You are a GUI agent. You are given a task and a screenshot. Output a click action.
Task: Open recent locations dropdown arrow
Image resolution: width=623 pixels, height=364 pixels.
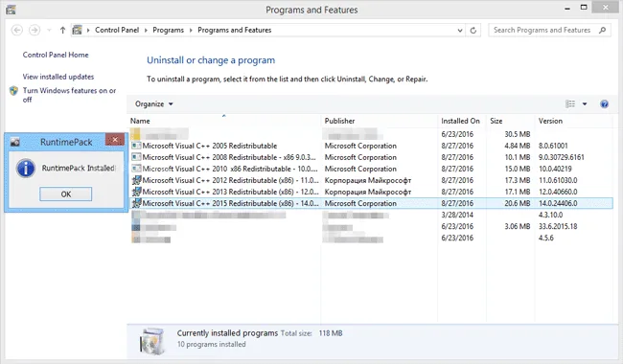click(49, 30)
